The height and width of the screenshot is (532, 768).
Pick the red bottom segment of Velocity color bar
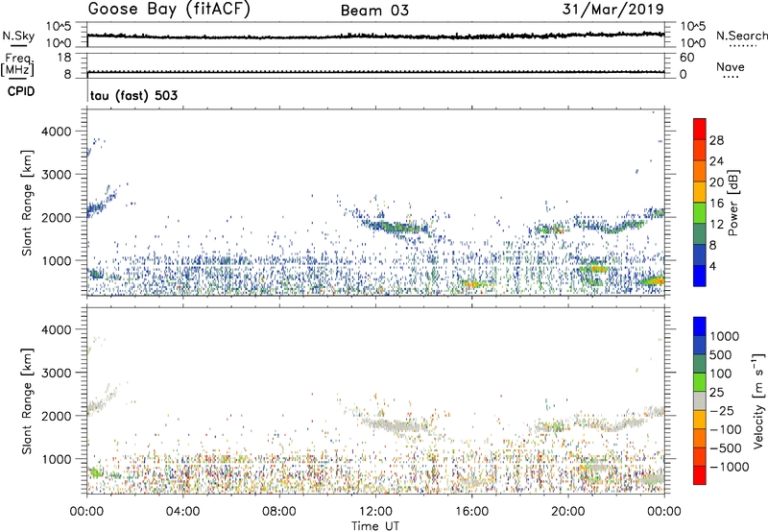tap(700, 475)
